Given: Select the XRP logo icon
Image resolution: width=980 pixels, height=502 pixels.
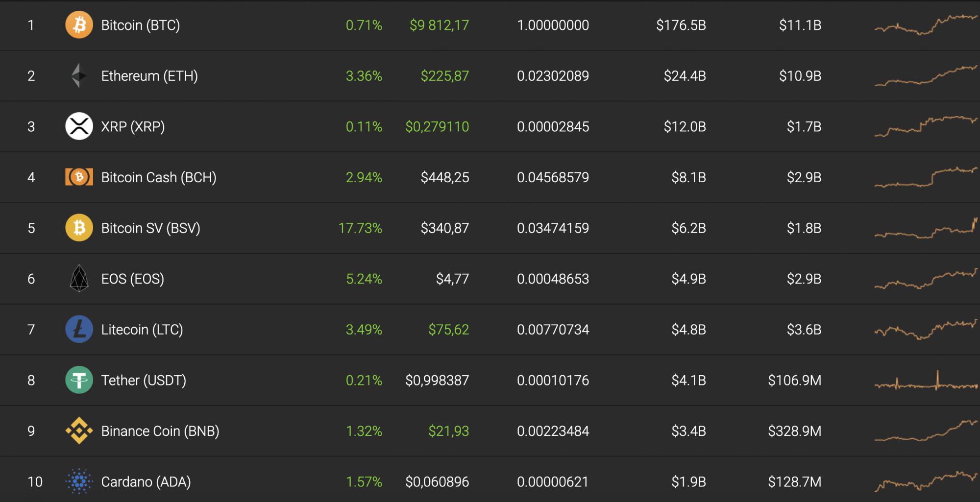Looking at the screenshot, I should pyautogui.click(x=79, y=126).
